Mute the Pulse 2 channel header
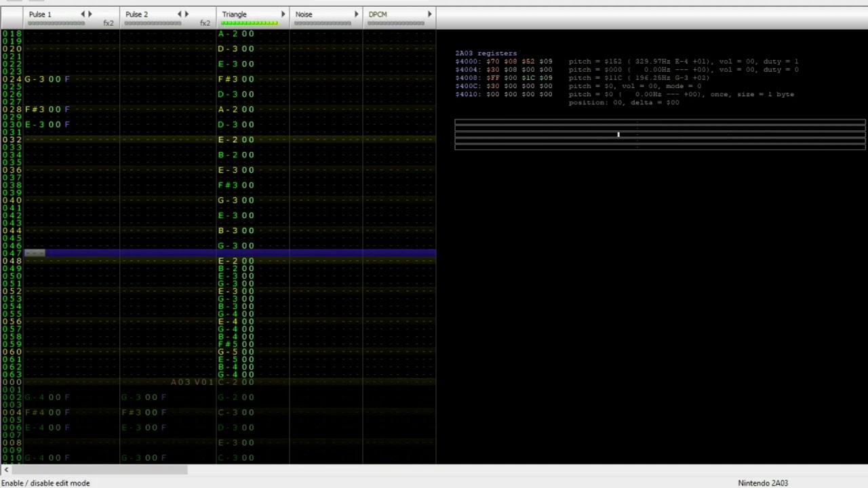The width and height of the screenshot is (868, 488). pos(136,14)
